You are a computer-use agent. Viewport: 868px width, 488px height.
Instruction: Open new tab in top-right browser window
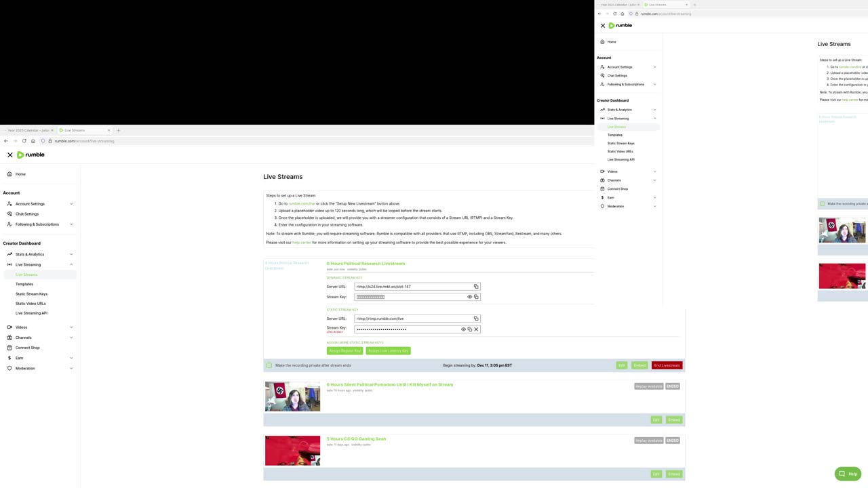(x=694, y=5)
